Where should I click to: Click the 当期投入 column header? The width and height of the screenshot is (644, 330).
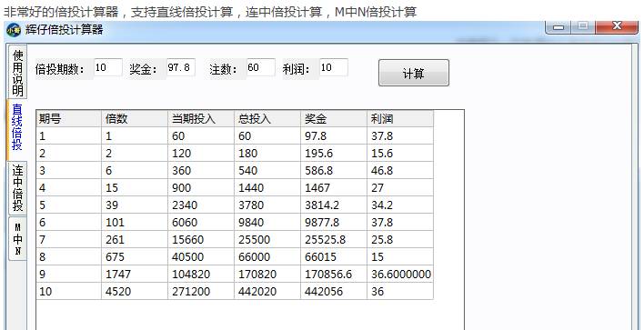(201, 118)
